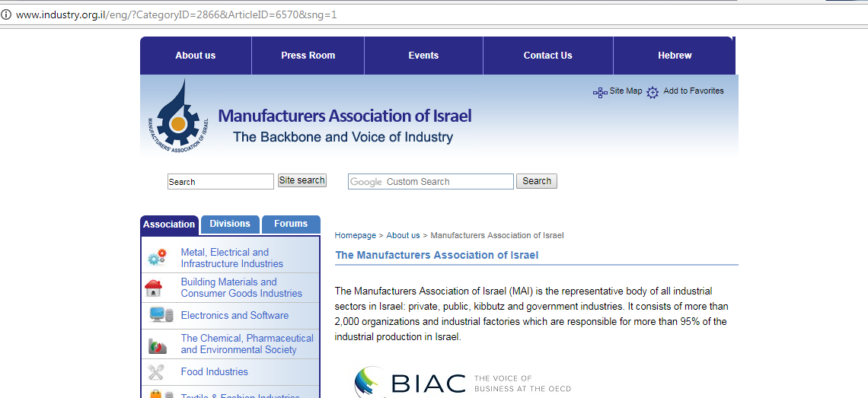868x398 pixels.
Task: Click the BIAC logo image
Action: [410, 383]
